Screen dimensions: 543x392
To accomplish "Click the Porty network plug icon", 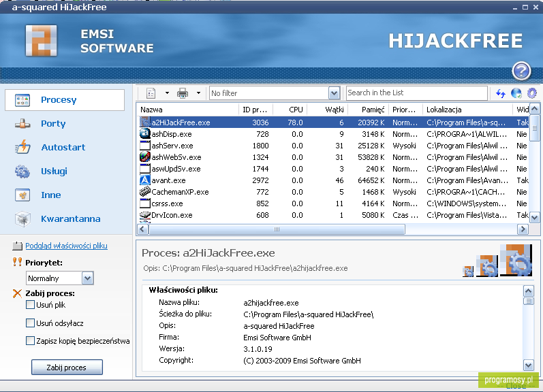I will 22,123.
